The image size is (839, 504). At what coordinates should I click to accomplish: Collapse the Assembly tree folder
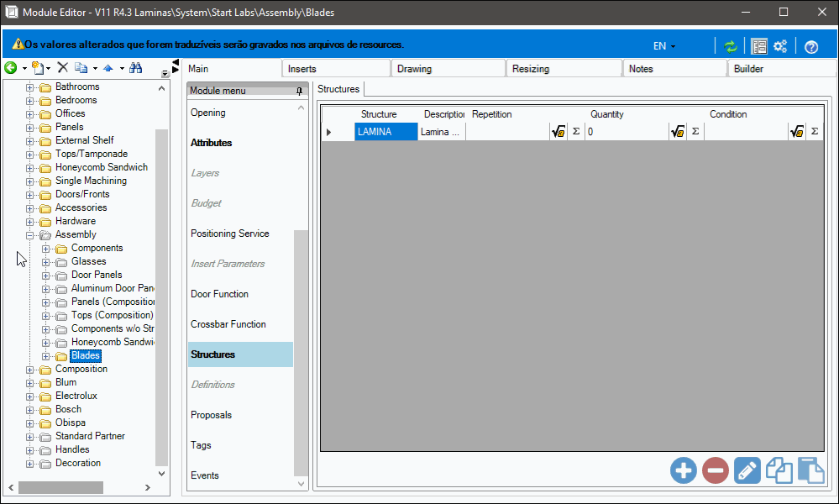[30, 235]
